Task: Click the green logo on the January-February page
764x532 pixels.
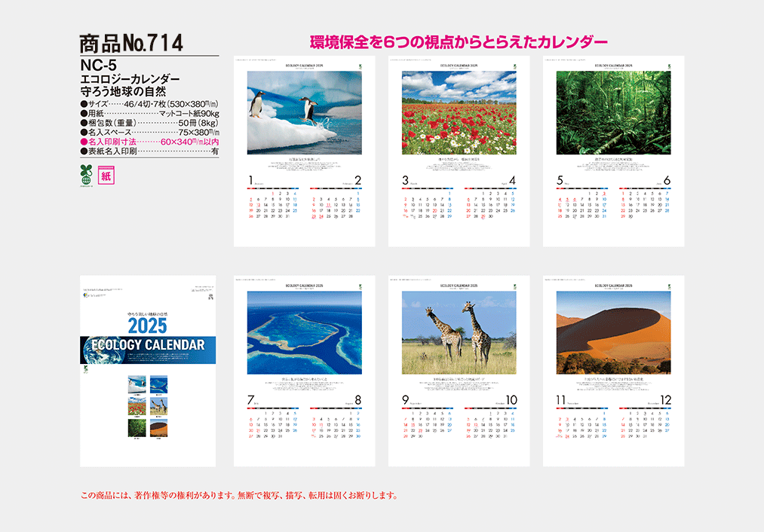Action: pyautogui.click(x=360, y=66)
